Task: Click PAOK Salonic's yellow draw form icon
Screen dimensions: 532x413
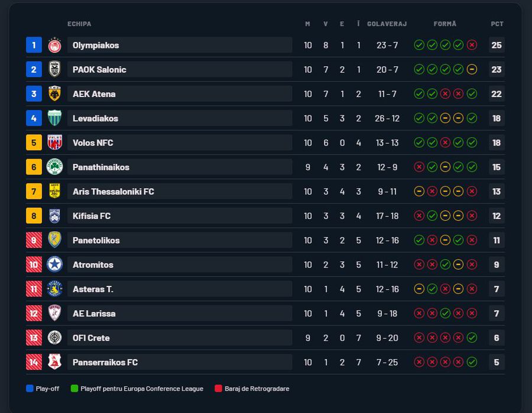Action: click(x=472, y=69)
